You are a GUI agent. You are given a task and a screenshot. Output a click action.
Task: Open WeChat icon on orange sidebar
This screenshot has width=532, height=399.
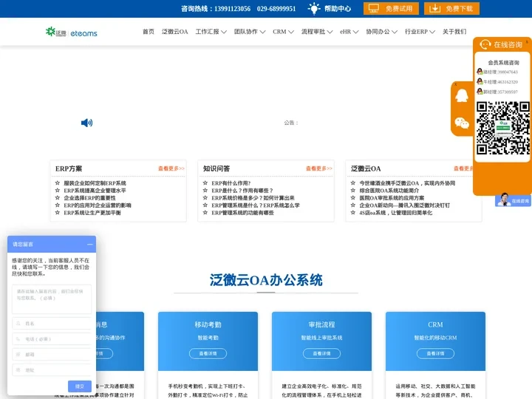pos(461,123)
